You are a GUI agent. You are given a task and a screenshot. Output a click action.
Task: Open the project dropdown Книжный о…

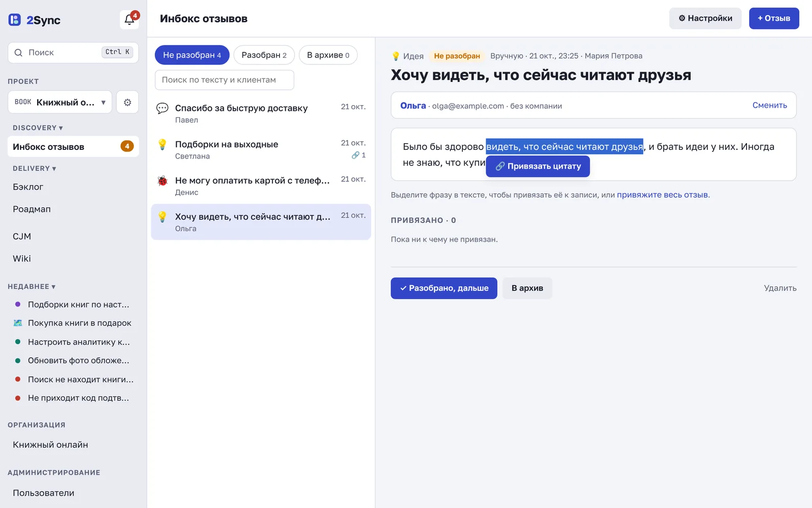(60, 102)
